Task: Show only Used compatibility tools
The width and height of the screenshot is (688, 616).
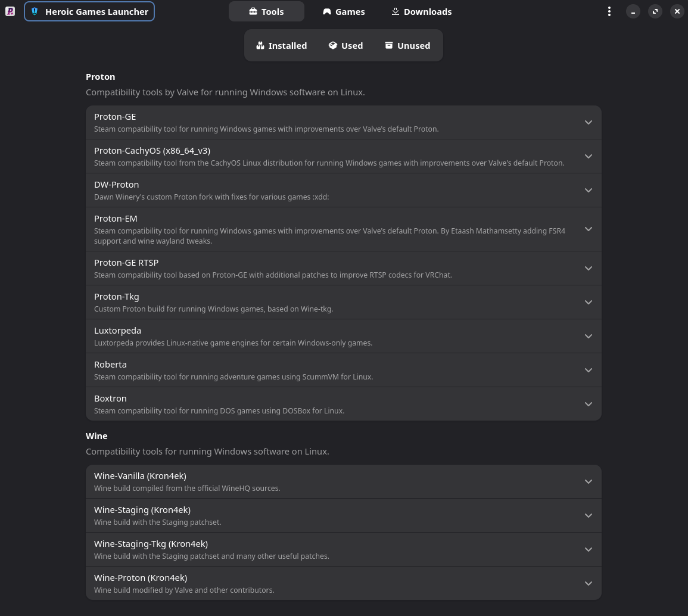Action: click(345, 45)
